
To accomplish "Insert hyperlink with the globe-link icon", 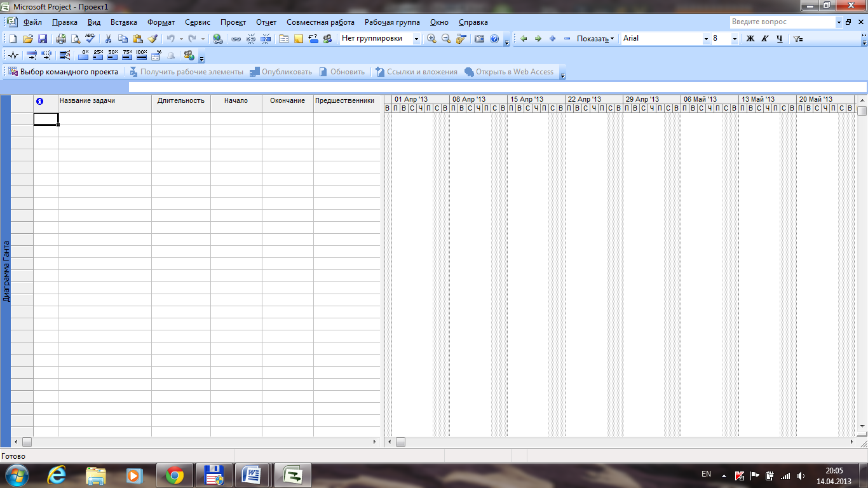I will click(218, 39).
